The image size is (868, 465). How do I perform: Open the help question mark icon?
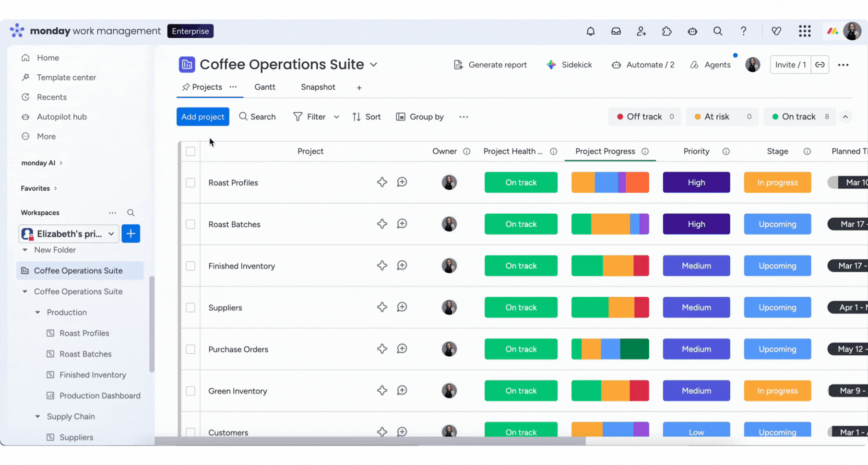(743, 31)
